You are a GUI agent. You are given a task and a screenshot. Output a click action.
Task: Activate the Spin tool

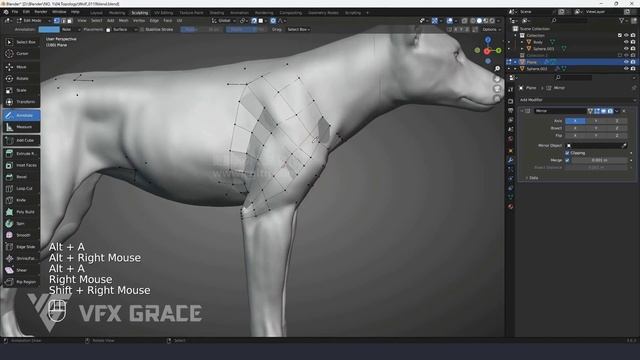pyautogui.click(x=21, y=224)
